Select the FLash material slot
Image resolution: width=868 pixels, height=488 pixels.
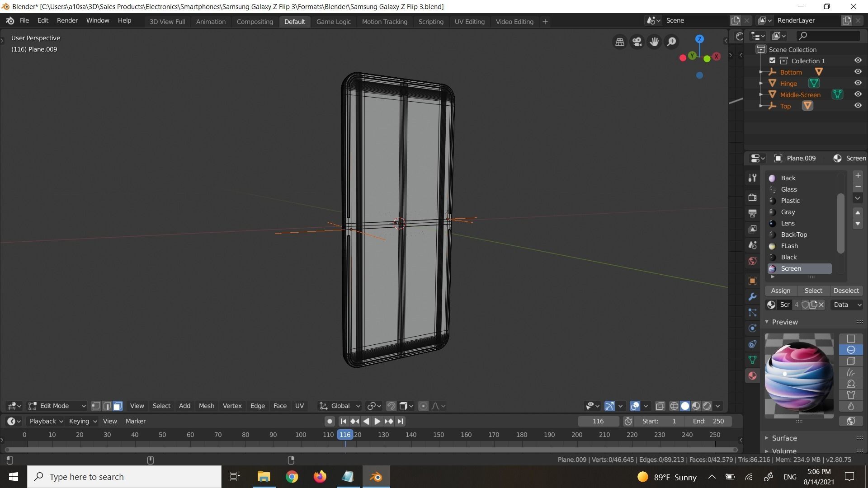tap(799, 246)
